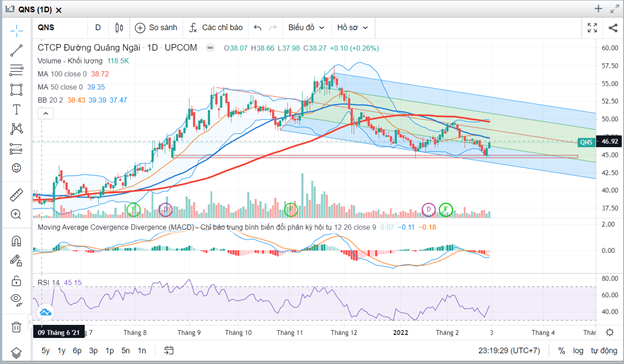Open the forecast and measurement tools
624x364 pixels.
point(16,148)
